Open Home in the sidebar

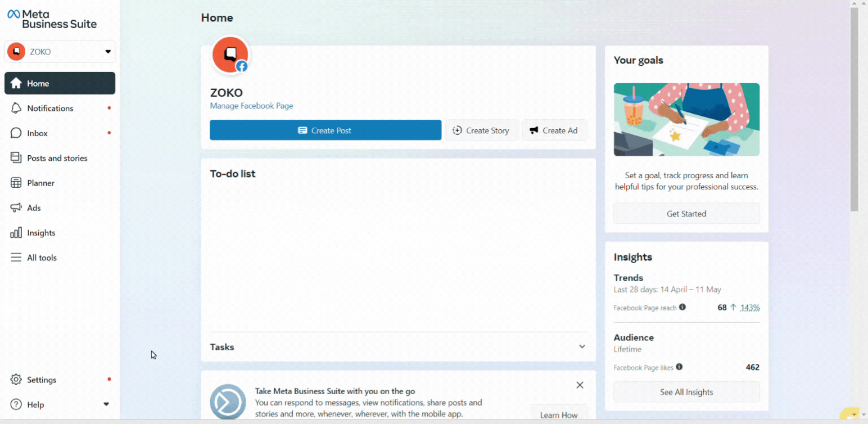60,83
